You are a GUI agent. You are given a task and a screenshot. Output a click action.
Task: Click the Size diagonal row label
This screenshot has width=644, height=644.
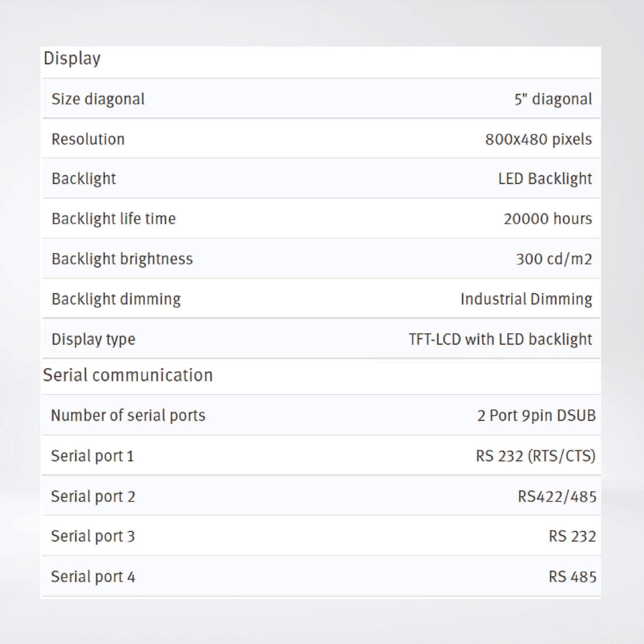point(98,99)
